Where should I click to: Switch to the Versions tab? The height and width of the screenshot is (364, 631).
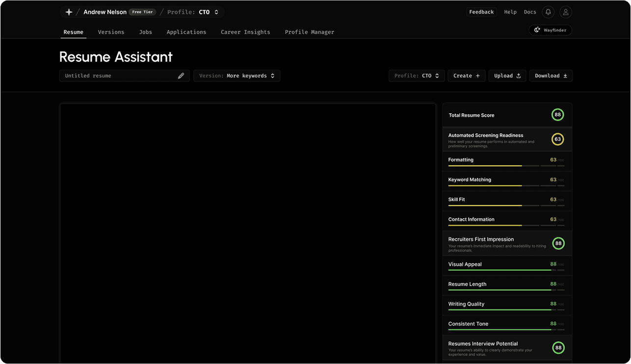click(x=111, y=32)
